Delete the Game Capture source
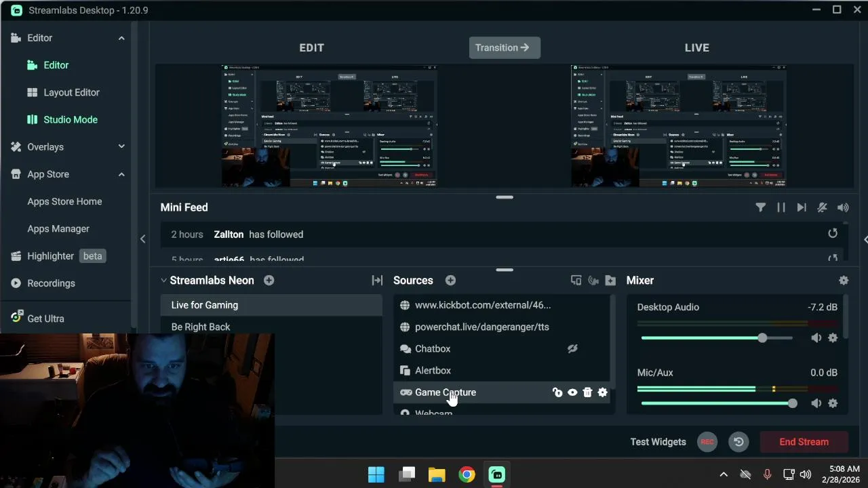The height and width of the screenshot is (488, 868). click(x=587, y=392)
